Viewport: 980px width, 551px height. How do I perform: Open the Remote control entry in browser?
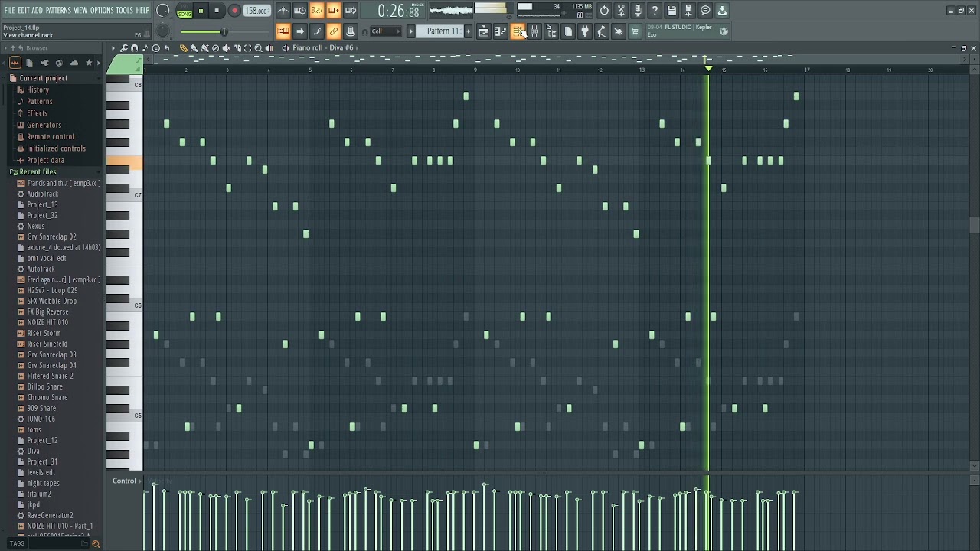click(x=50, y=136)
